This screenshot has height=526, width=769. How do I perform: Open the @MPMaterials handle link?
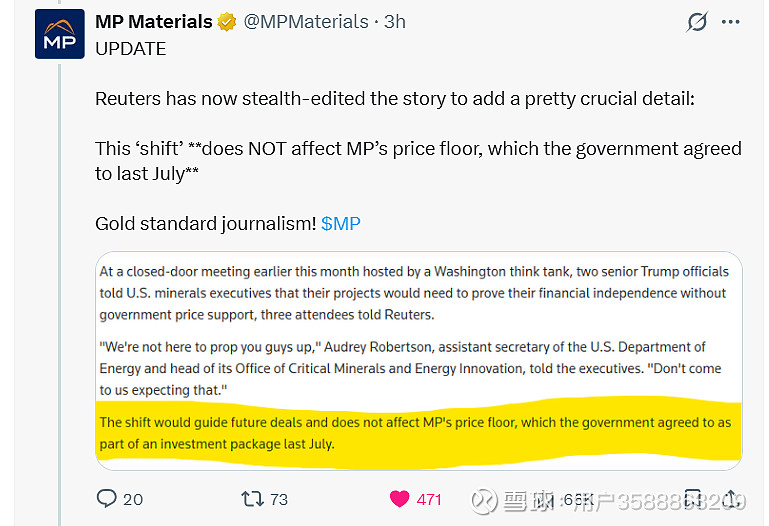pos(306,21)
